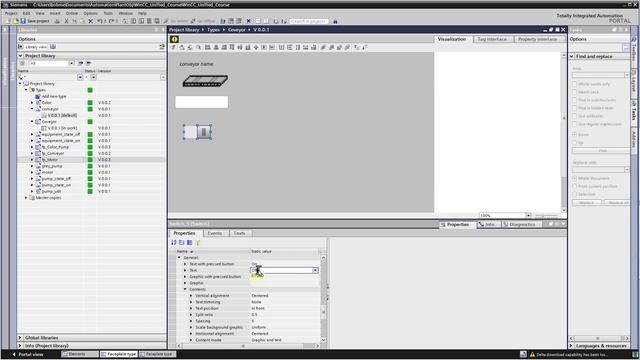
Task: Click the binoculars search icon
Action: click(x=335, y=21)
